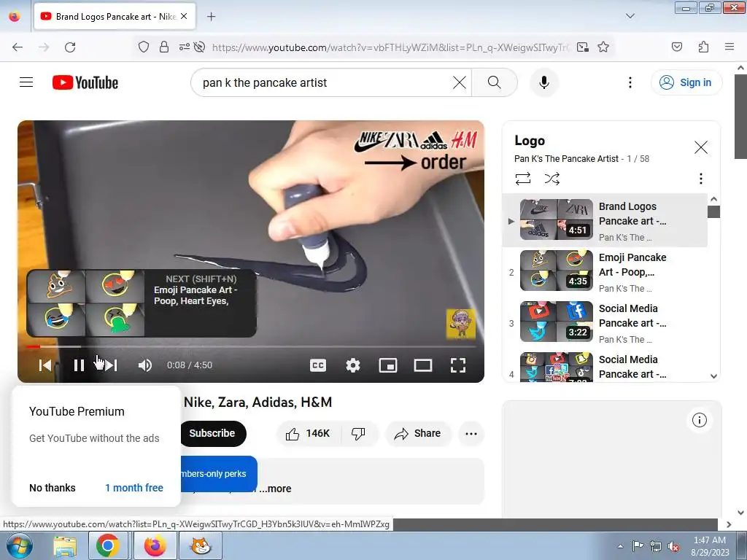Clear the search box text

coord(460,82)
